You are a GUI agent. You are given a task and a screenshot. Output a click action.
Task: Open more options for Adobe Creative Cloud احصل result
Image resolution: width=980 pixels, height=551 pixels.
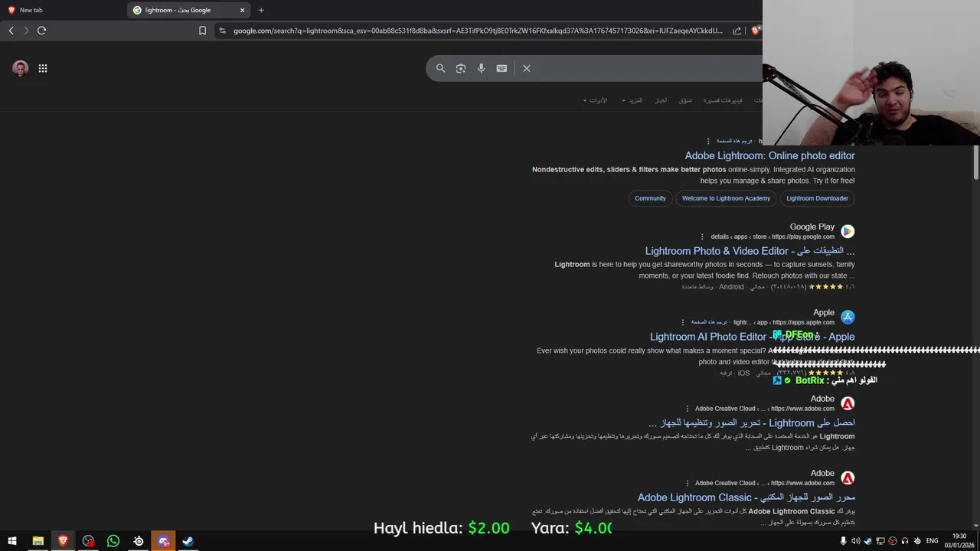[x=688, y=409]
